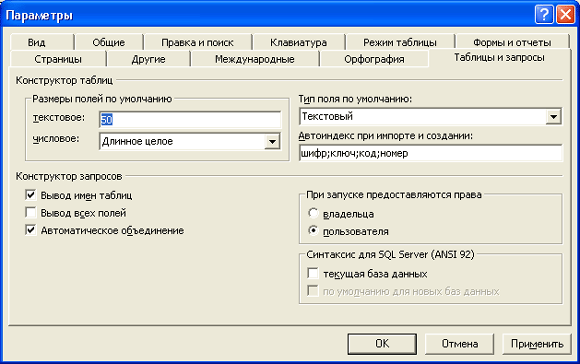Click the Отмена button

pyautogui.click(x=459, y=344)
